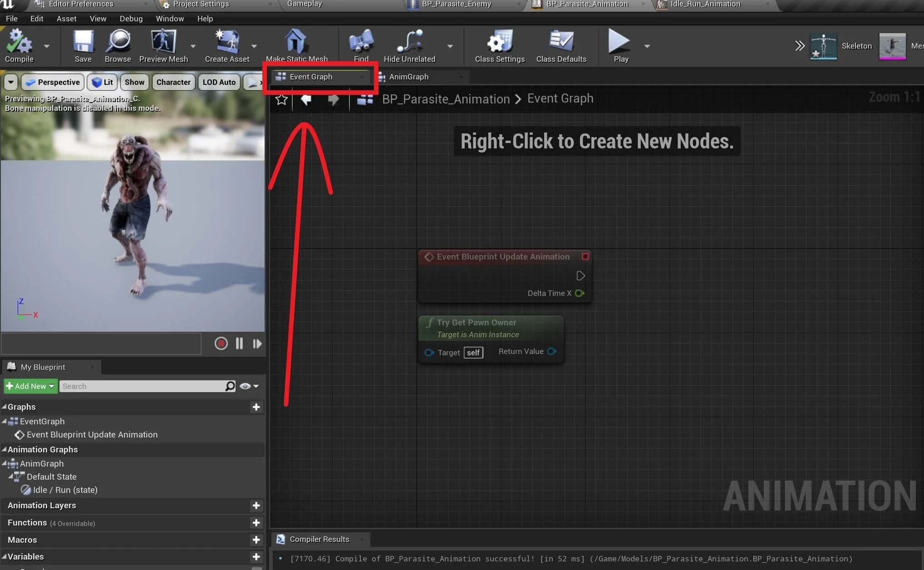Click the Create Asset toolbar icon
Image resolution: width=924 pixels, height=570 pixels.
click(227, 45)
